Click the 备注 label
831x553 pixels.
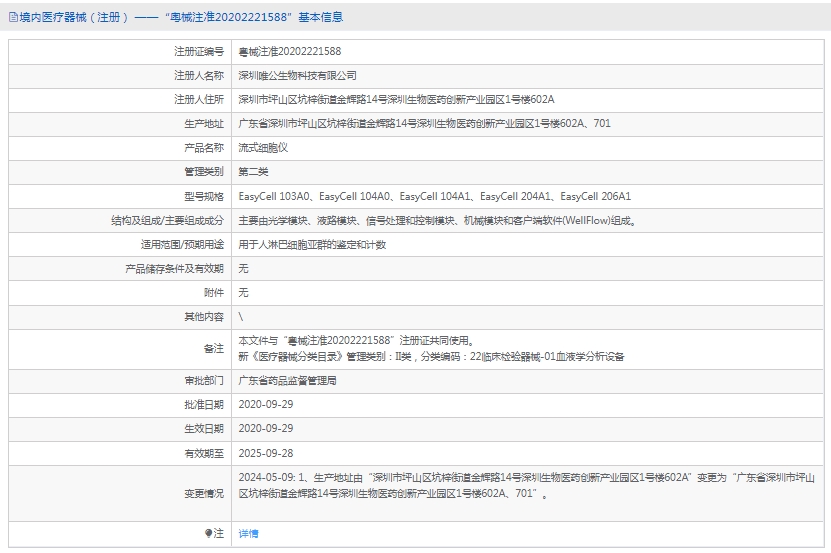pyautogui.click(x=214, y=348)
